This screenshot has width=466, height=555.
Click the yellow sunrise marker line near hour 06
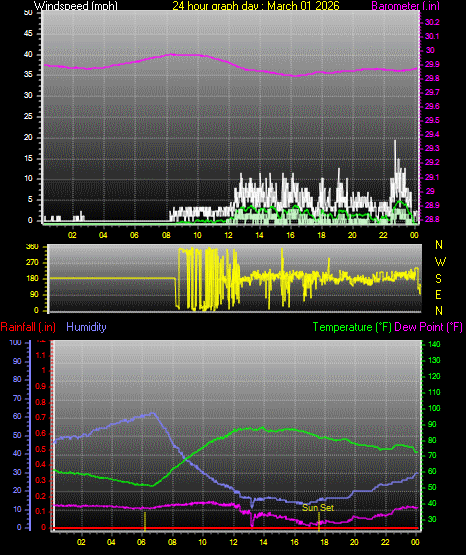[145, 521]
